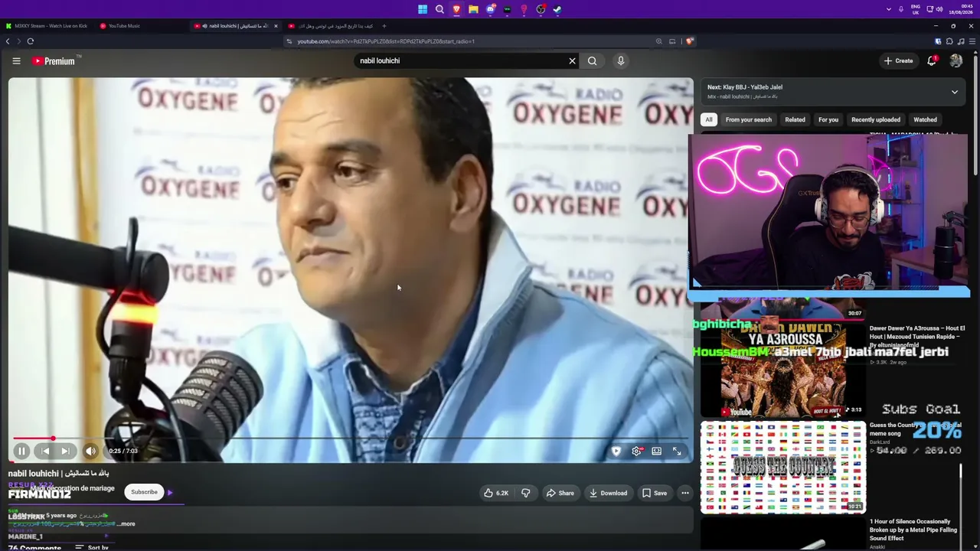Screen dimensions: 980x551
Task: Open the Create menu
Action: 899,60
